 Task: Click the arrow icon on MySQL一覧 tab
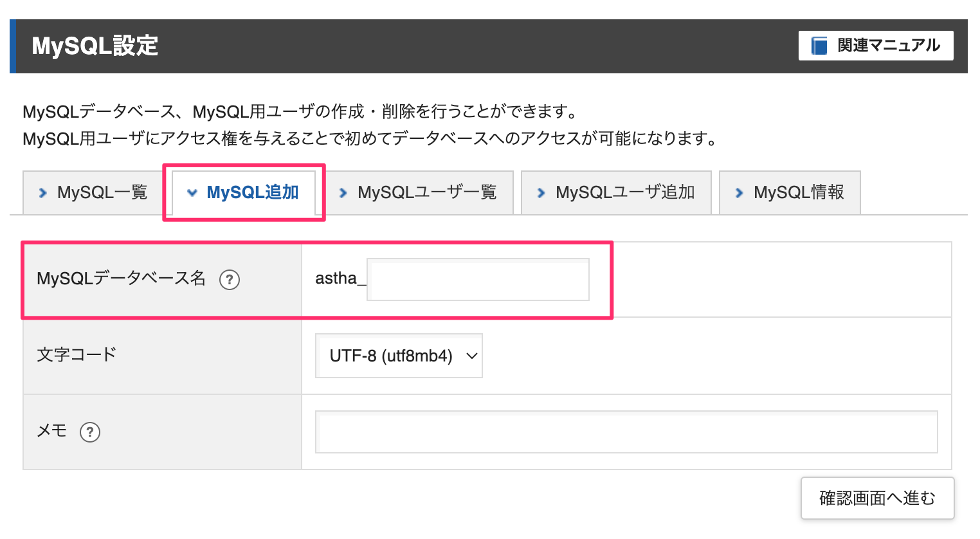(x=42, y=192)
